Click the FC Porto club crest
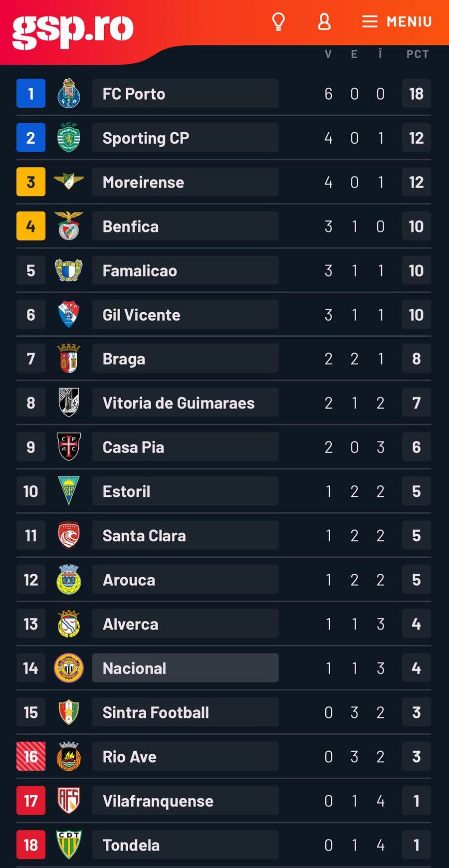Screen dimensions: 449x868 click(x=69, y=93)
